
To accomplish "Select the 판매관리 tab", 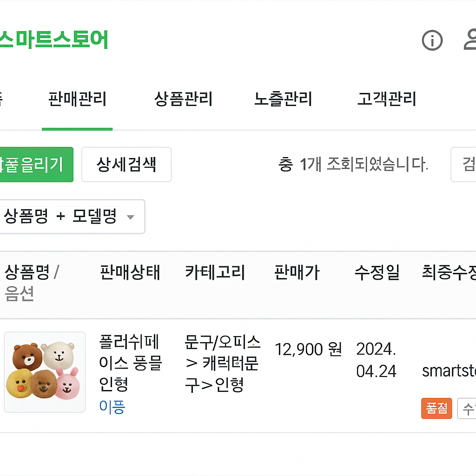I will 77,99.
